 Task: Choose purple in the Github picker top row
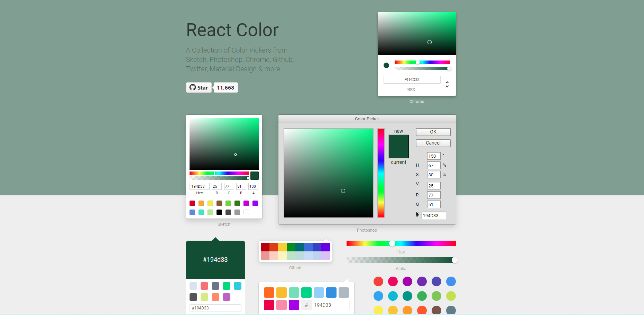(x=325, y=247)
